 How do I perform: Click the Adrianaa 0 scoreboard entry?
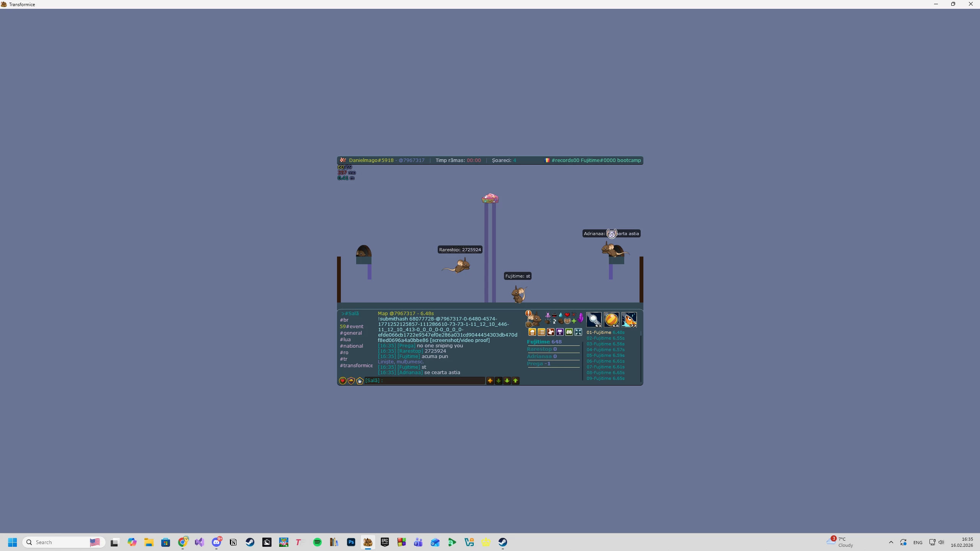click(542, 356)
